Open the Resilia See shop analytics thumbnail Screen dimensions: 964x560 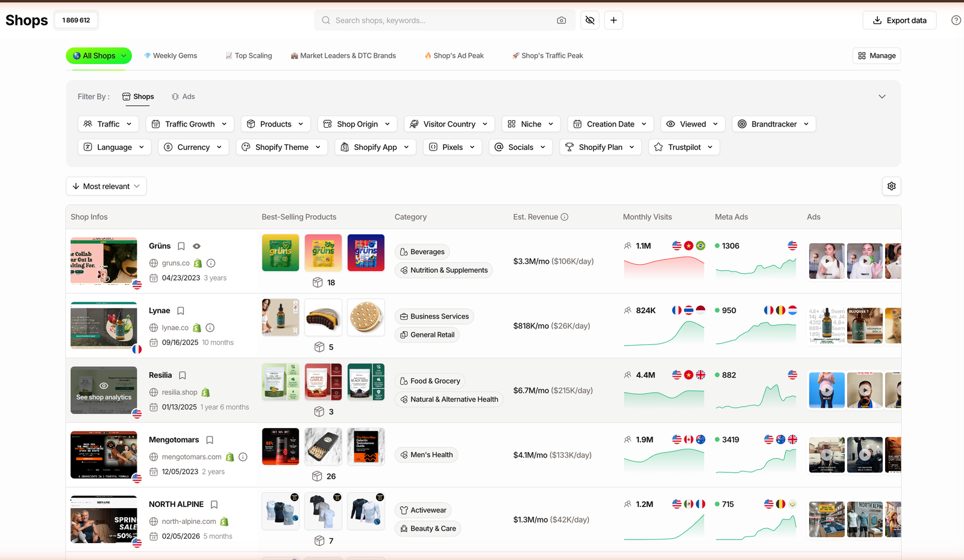click(x=104, y=390)
